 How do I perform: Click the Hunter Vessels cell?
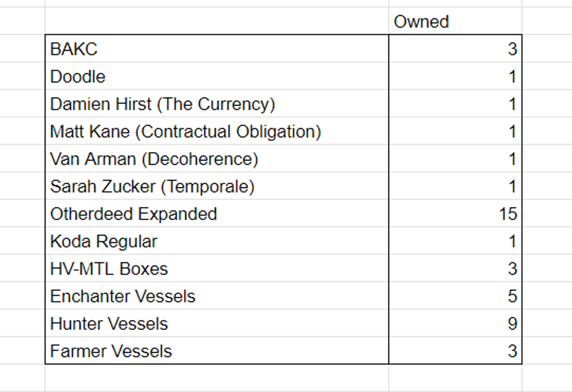click(109, 323)
